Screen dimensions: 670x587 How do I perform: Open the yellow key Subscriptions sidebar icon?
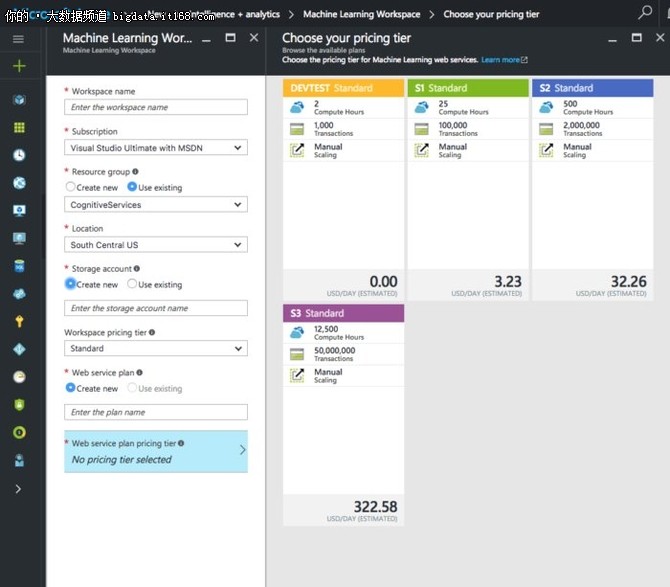19,321
